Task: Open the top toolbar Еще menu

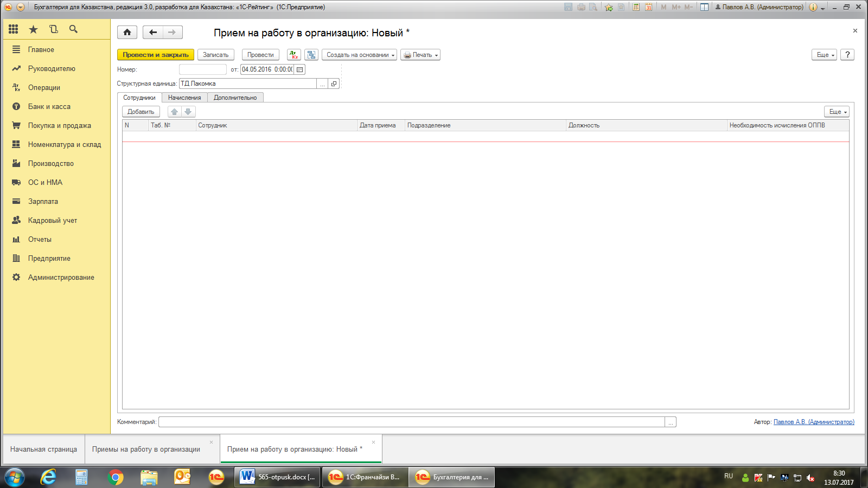Action: [x=825, y=55]
